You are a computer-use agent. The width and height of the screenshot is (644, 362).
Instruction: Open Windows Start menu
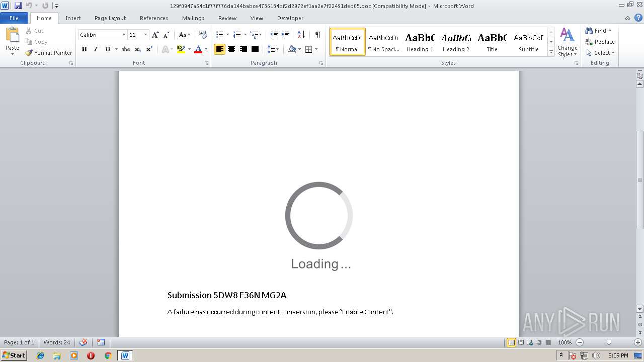14,355
